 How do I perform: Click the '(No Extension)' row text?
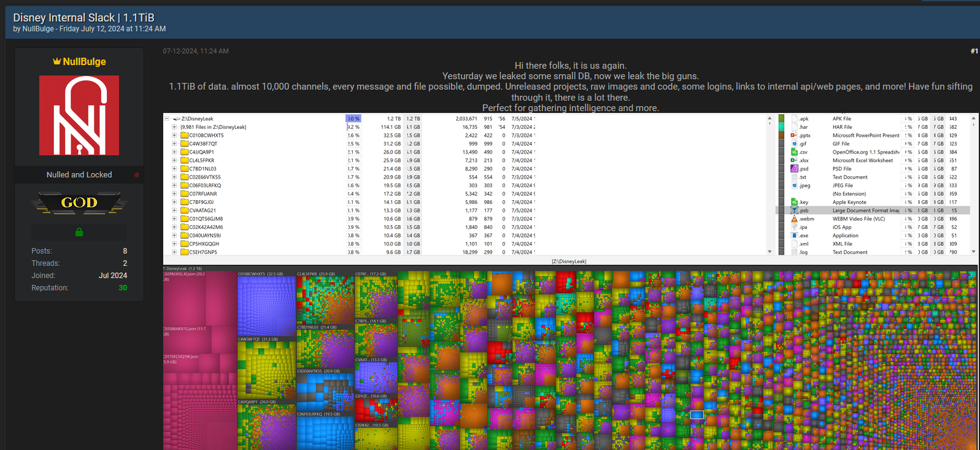click(849, 193)
